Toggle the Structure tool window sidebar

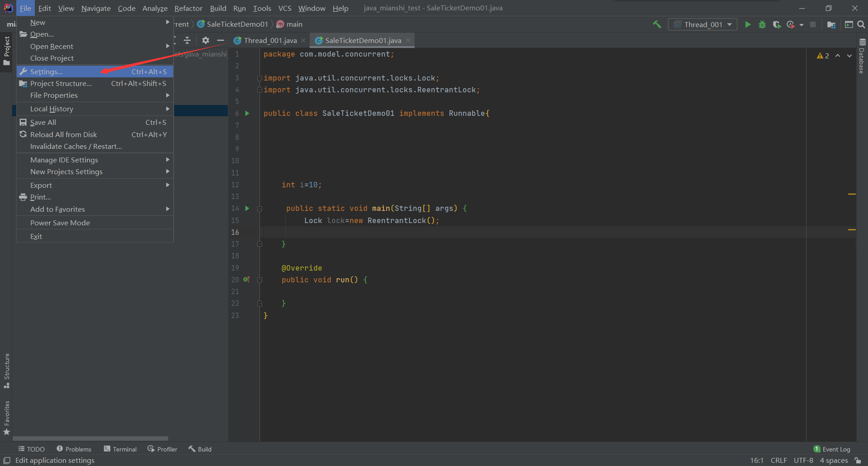coord(7,370)
